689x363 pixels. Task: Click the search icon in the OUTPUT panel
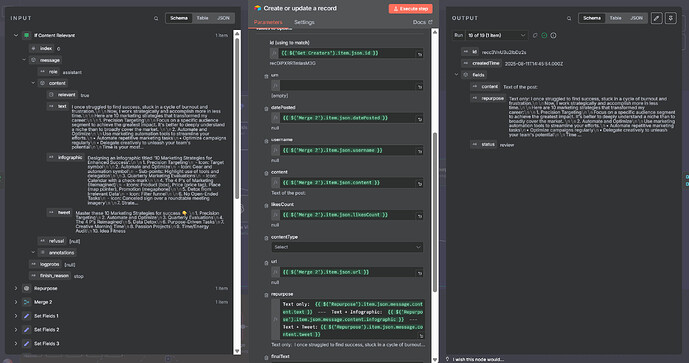[569, 18]
